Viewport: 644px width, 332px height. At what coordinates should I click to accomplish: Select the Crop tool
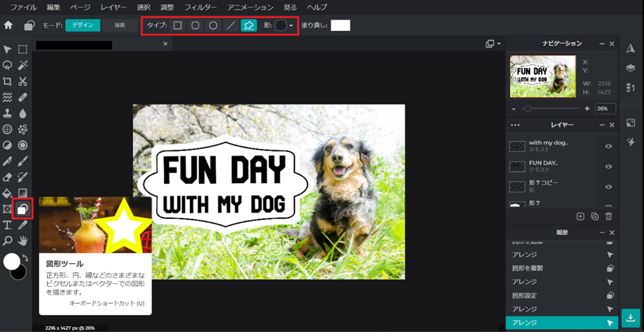[7, 81]
